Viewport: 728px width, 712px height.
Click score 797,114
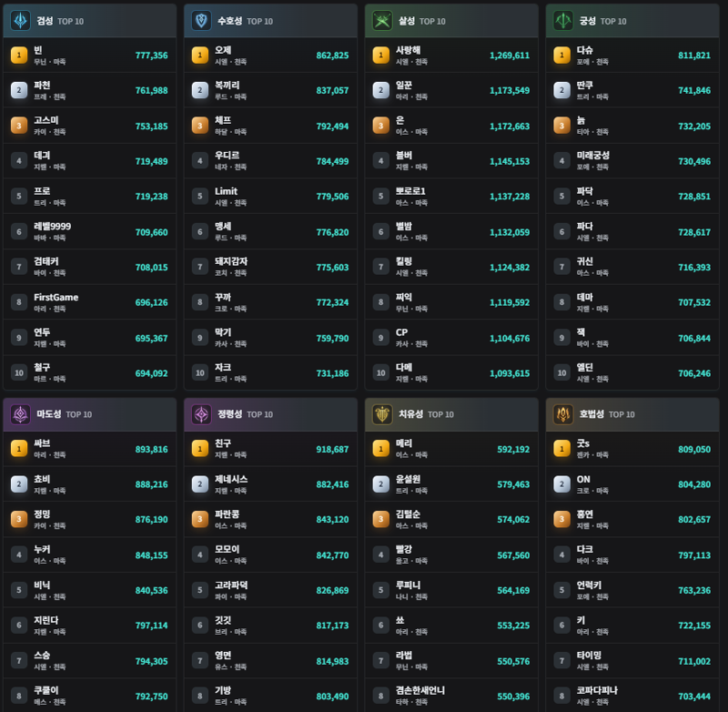coord(151,626)
